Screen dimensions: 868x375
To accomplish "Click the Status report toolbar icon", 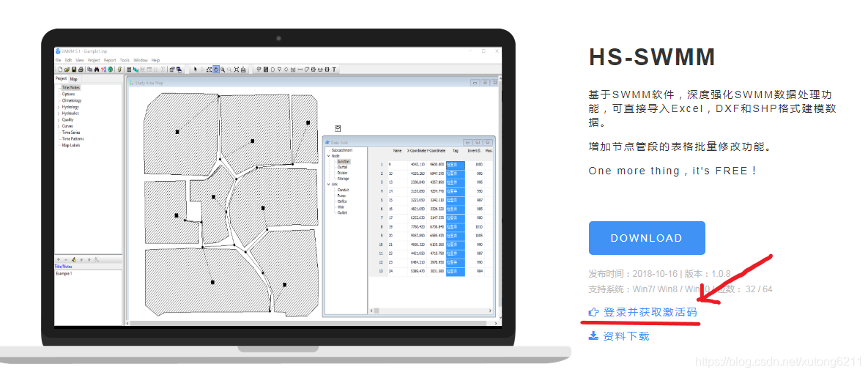I will point(129,70).
